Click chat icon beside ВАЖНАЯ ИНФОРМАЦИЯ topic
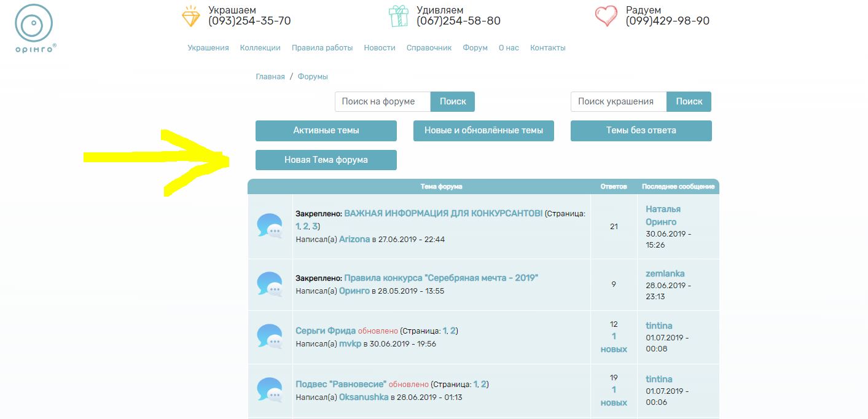The height and width of the screenshot is (419, 868). 270,226
